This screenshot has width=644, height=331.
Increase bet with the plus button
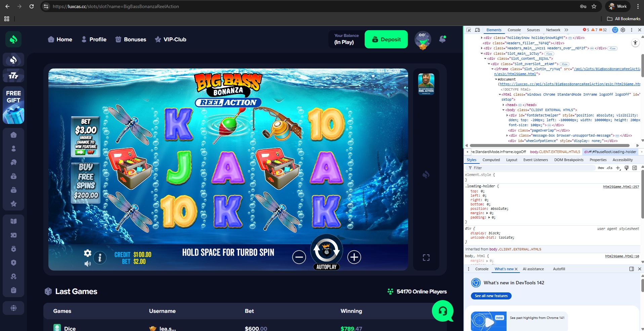354,257
